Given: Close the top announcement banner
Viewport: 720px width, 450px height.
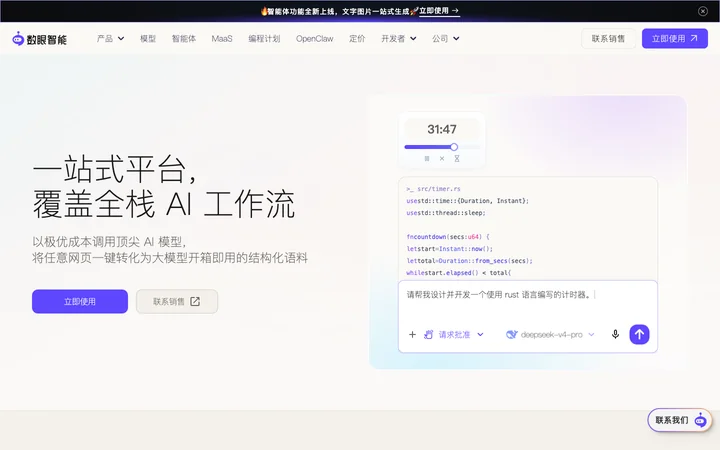Looking at the screenshot, I should (703, 11).
